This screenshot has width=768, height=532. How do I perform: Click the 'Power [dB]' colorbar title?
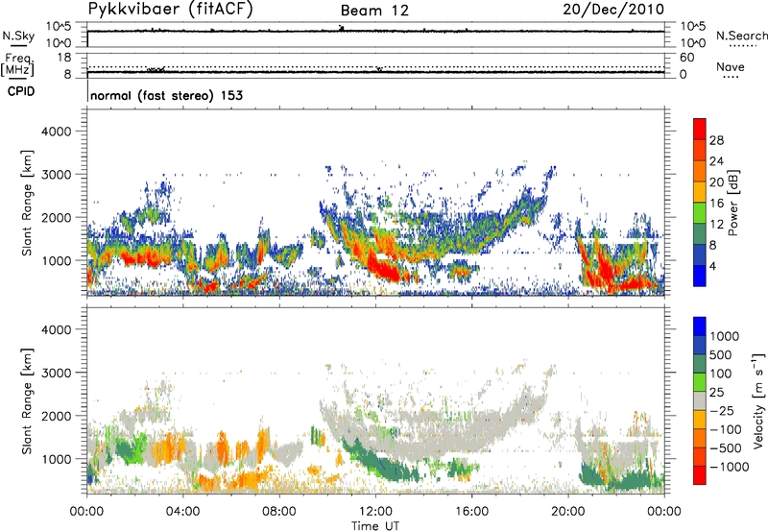point(732,203)
